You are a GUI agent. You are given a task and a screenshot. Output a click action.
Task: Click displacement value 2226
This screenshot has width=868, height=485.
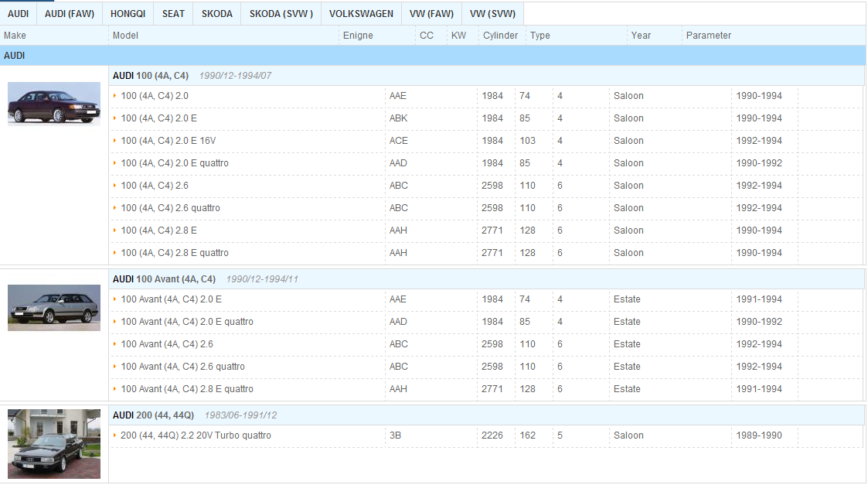click(x=492, y=435)
